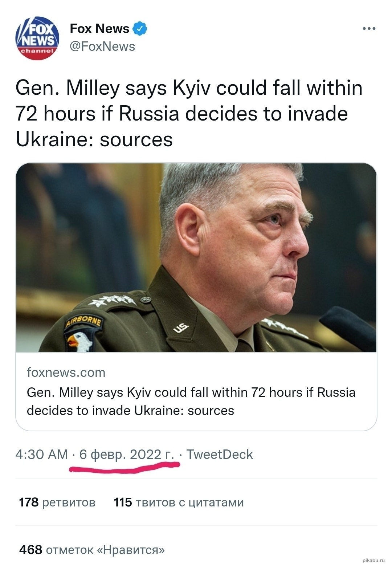View the 178 ретвитов list
The image size is (392, 570).
tap(57, 502)
